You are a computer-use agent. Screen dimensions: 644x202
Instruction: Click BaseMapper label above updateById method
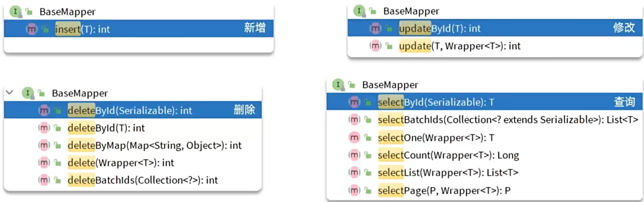(x=411, y=11)
